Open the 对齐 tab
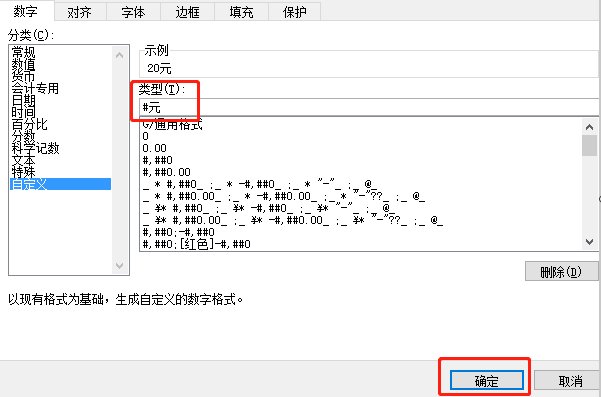Viewport: 601px width, 397px height. (80, 12)
